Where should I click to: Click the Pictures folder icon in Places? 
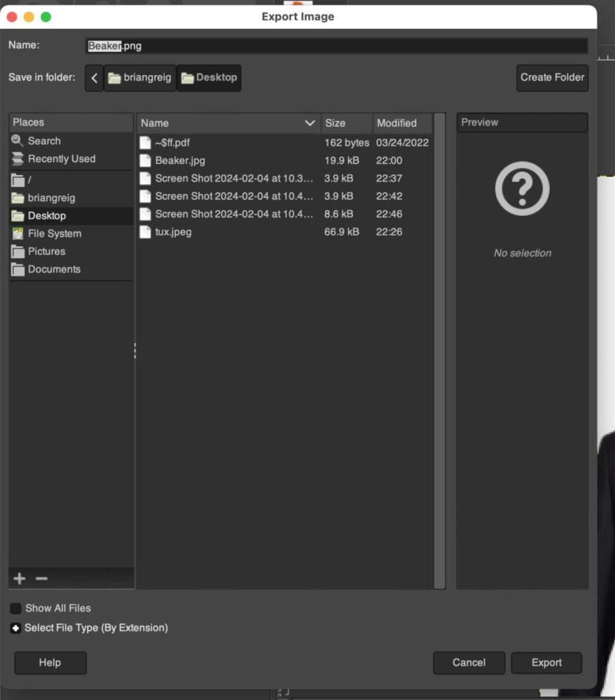[18, 252]
